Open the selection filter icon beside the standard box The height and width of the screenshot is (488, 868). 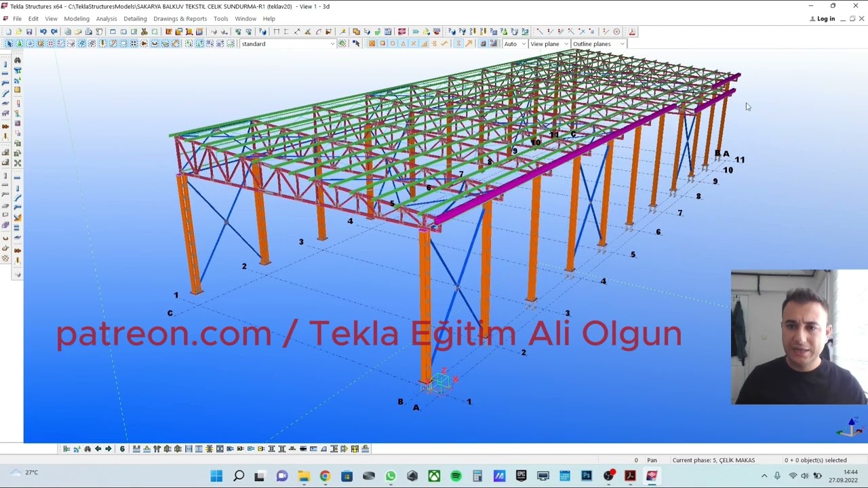click(342, 43)
